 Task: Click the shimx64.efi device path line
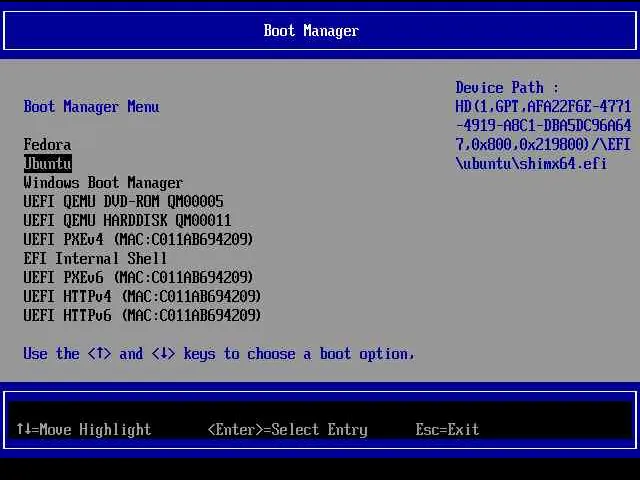pos(531,164)
